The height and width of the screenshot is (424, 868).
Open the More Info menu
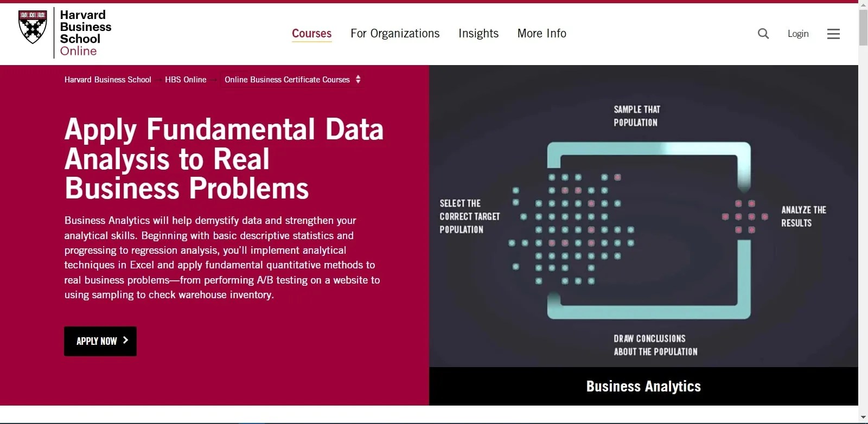coord(542,34)
